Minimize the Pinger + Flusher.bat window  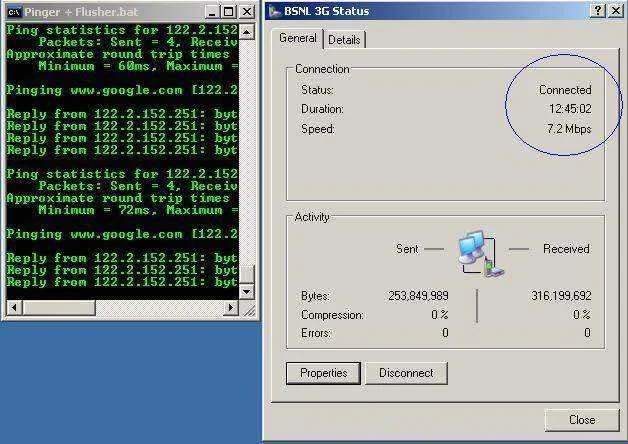pyautogui.click(x=212, y=12)
